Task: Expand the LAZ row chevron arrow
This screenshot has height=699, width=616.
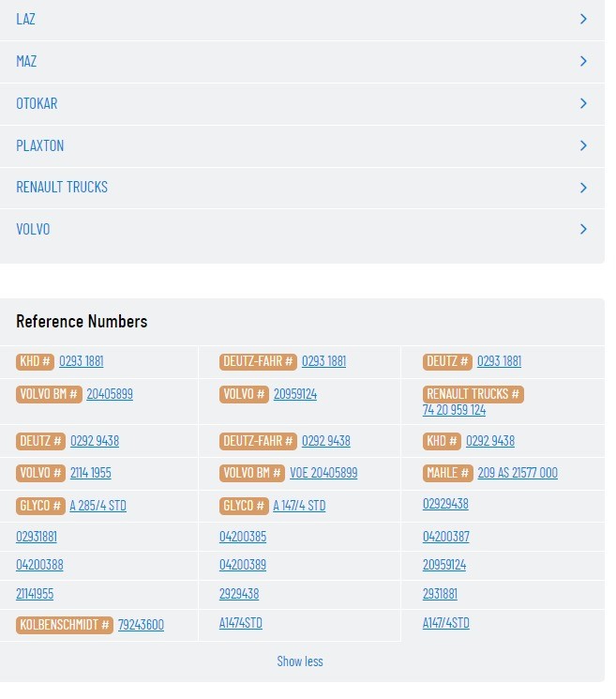Action: click(583, 19)
